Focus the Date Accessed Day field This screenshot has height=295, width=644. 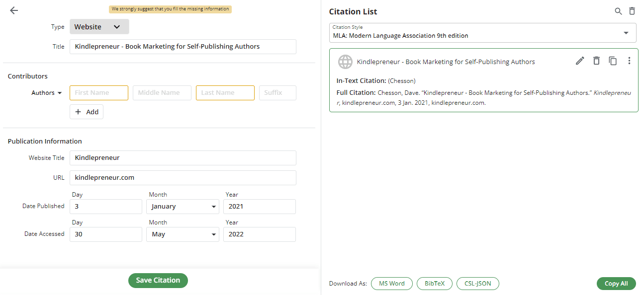coord(106,234)
